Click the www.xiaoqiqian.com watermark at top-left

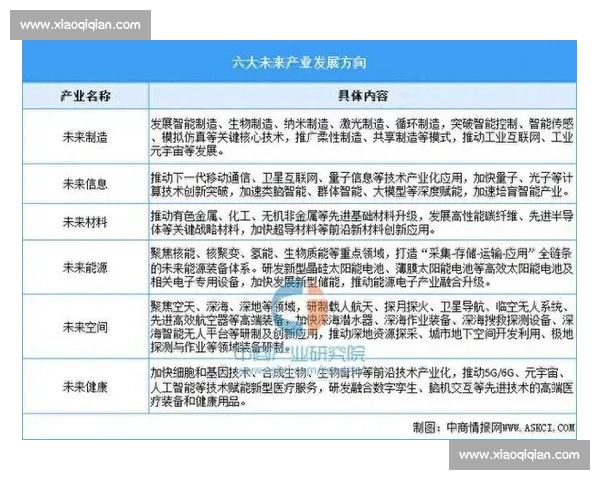[x=76, y=25]
